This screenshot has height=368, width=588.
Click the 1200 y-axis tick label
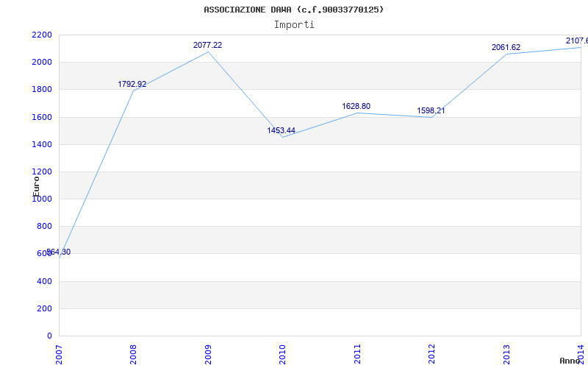(x=42, y=172)
